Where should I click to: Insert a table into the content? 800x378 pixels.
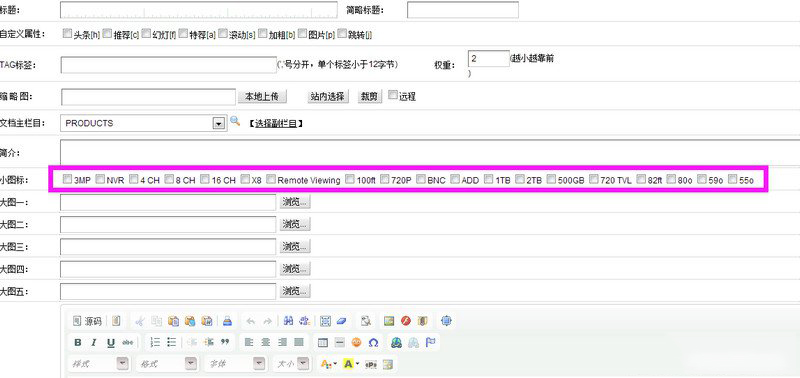322,342
